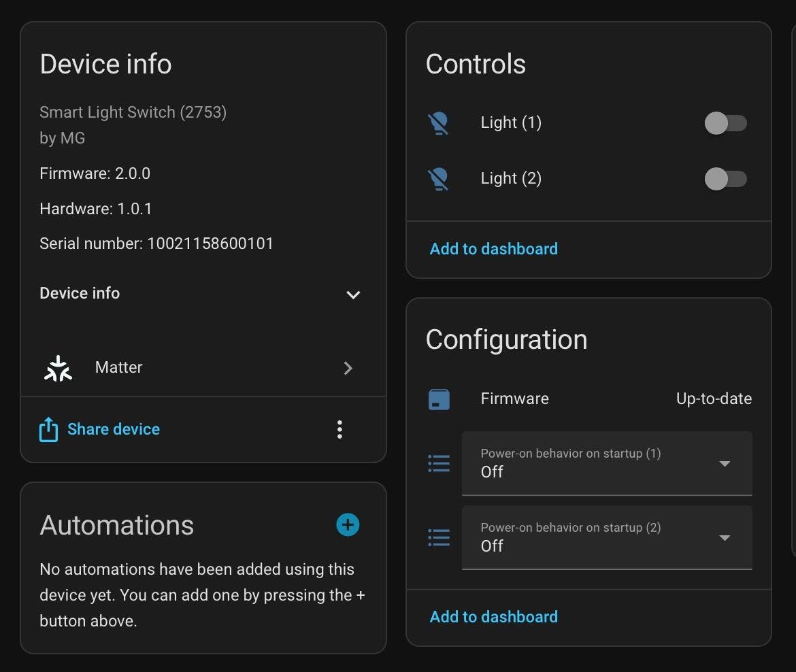Screen dimensions: 796x672
Task: Click the Firmware update icon
Action: pos(439,399)
